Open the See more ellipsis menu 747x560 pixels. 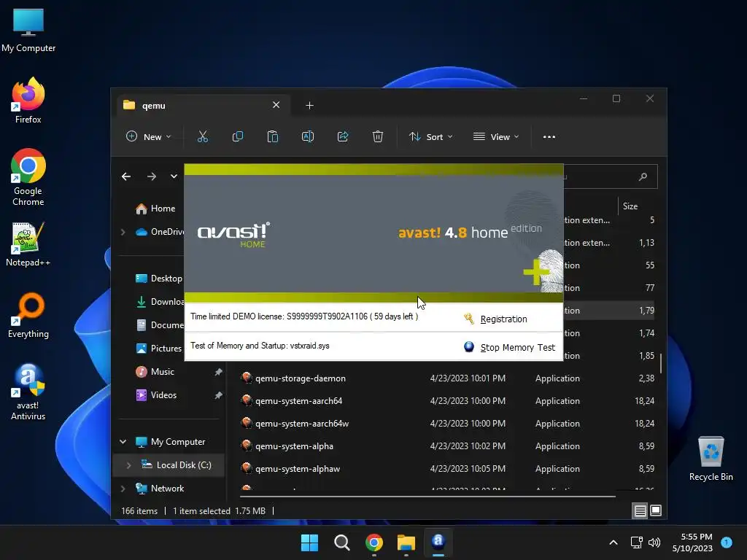click(x=549, y=136)
